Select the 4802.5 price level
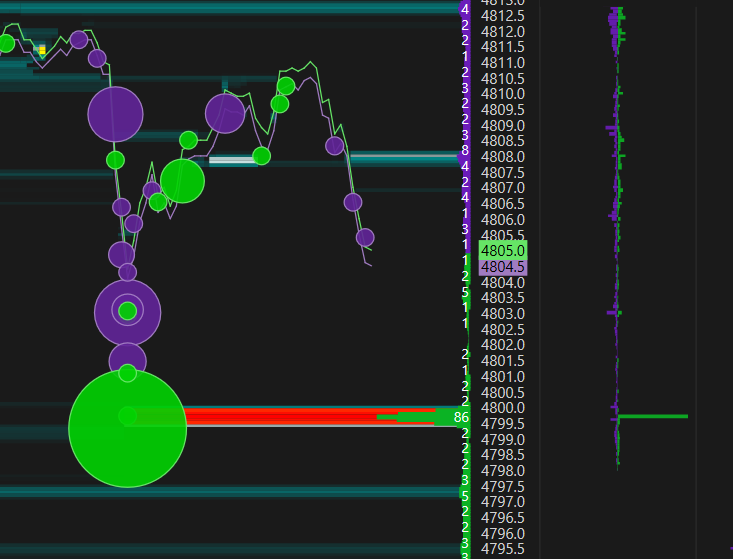The width and height of the screenshot is (733, 559). click(x=503, y=330)
